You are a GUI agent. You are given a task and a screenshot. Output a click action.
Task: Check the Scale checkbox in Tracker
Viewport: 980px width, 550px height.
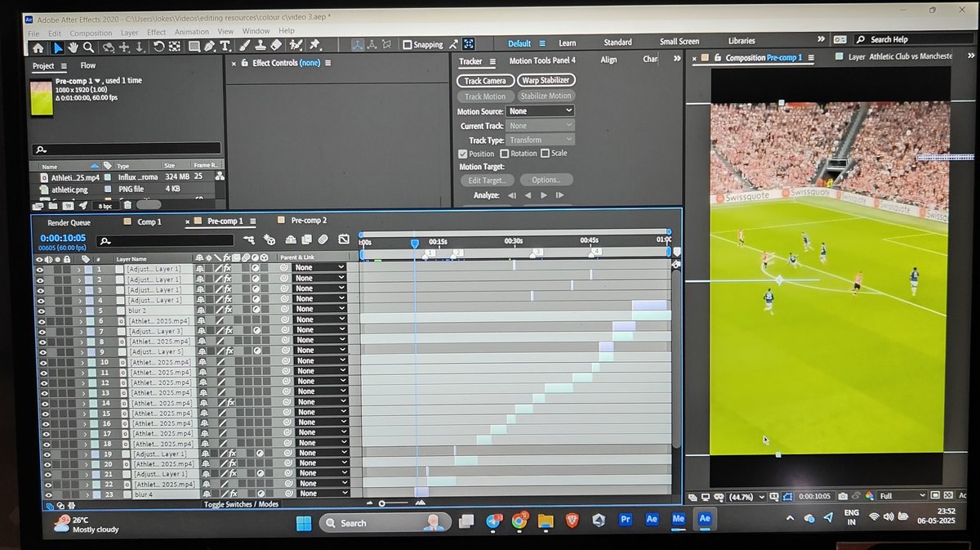pos(545,154)
